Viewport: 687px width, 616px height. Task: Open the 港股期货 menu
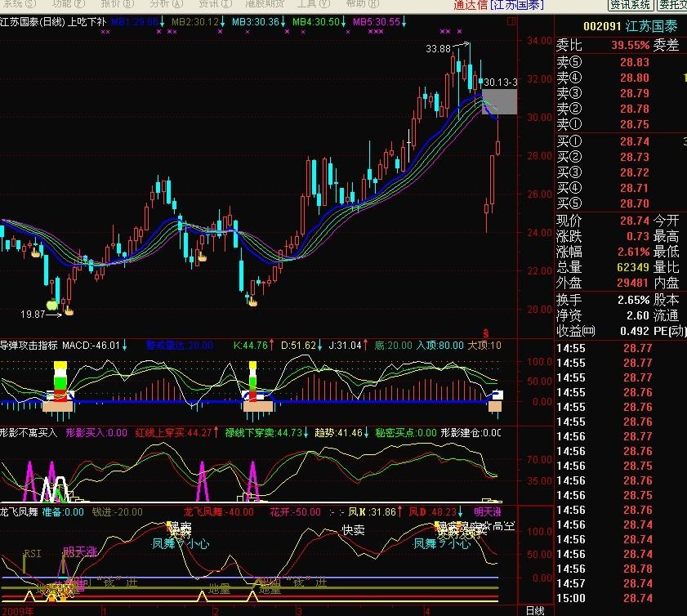point(265,3)
